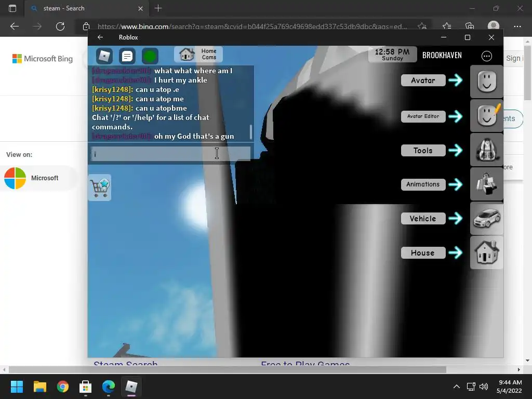532x399 pixels.
Task: Open the Animations character icon
Action: tap(486, 184)
